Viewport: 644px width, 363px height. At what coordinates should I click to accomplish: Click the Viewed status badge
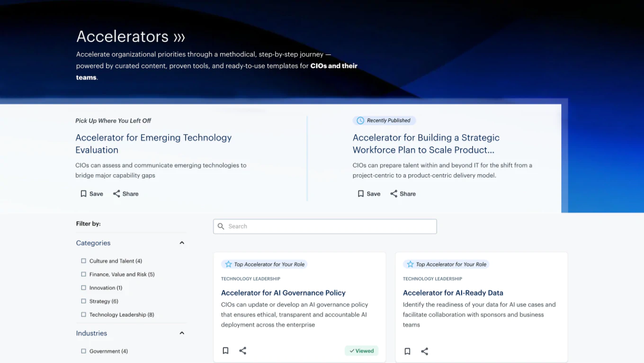pyautogui.click(x=361, y=350)
